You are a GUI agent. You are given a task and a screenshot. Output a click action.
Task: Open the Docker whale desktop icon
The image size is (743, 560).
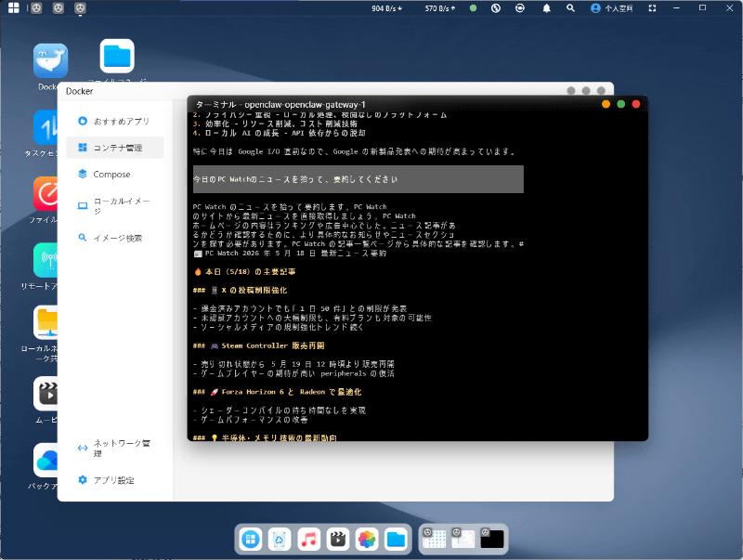(50, 60)
